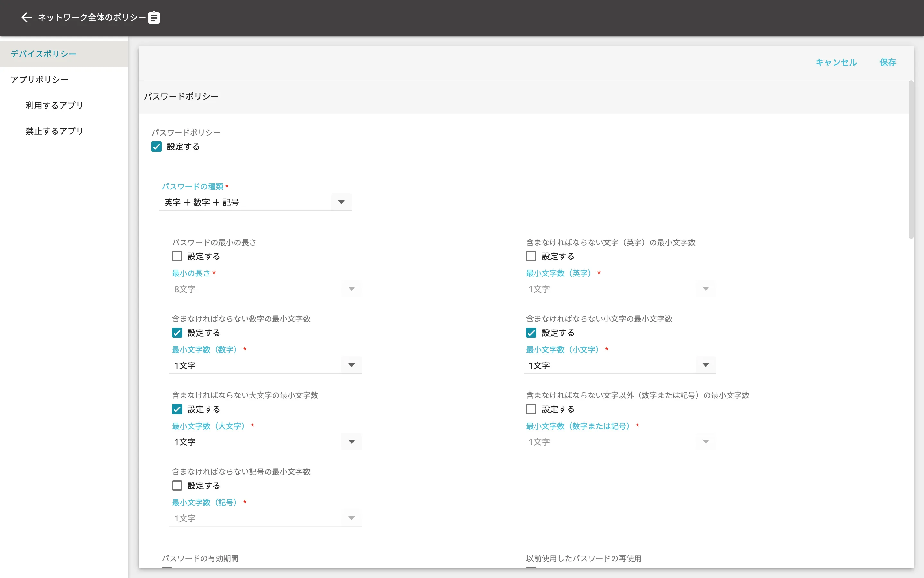Open the 最小文字数（小文字） dropdown
Image resolution: width=924 pixels, height=578 pixels.
[619, 365]
